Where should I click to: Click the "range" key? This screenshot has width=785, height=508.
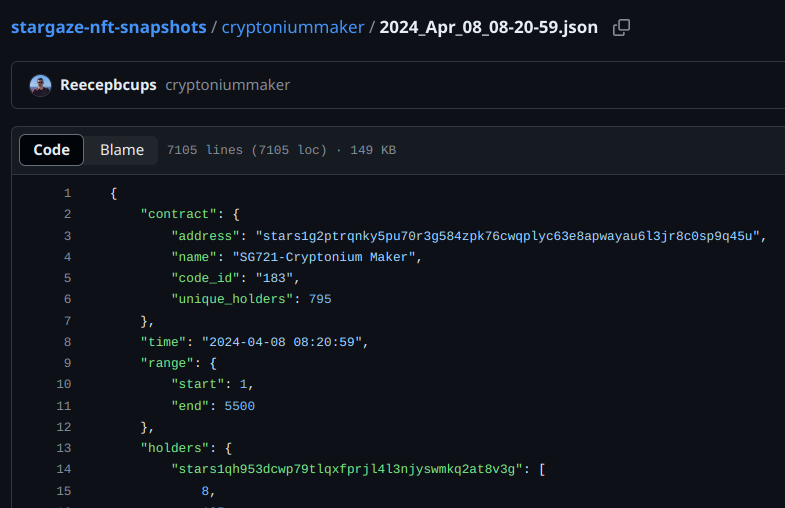click(167, 363)
